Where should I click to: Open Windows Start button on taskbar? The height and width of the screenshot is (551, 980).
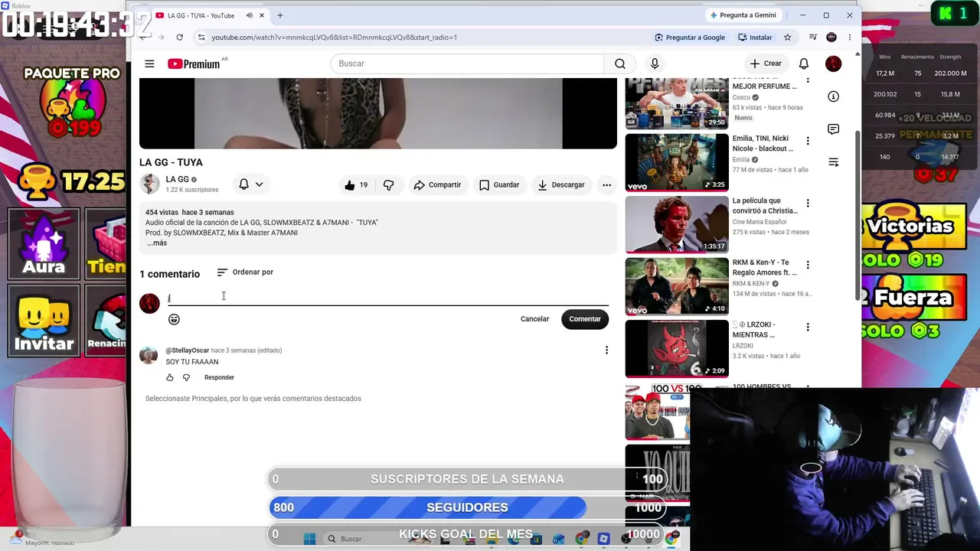[309, 539]
